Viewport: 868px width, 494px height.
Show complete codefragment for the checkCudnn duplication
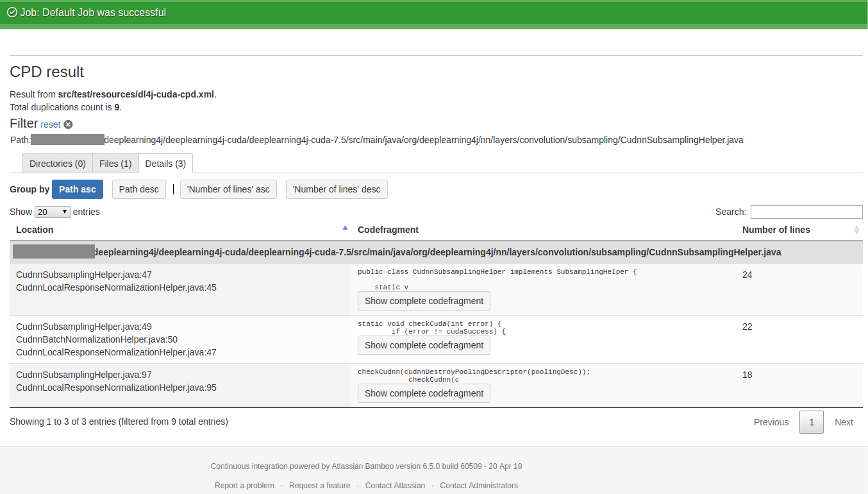coord(423,393)
